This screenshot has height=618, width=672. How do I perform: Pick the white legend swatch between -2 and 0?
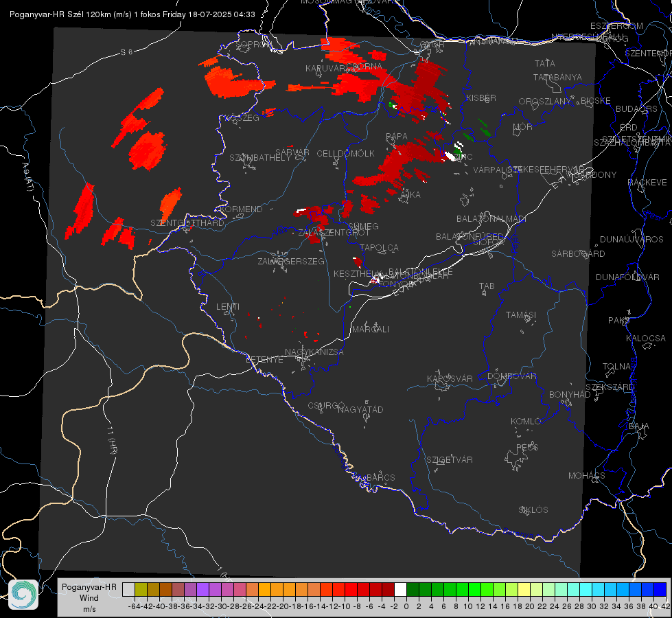click(400, 589)
